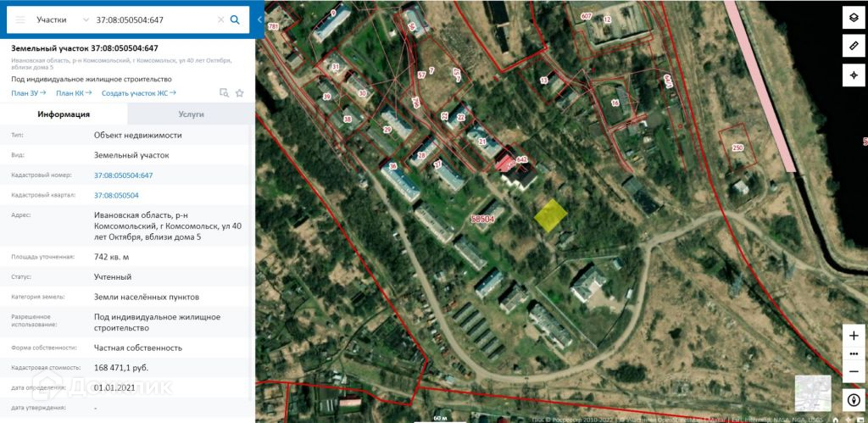This screenshot has width=868, height=423.
Task: Reset map orientation with compass icon
Action: pos(853,400)
